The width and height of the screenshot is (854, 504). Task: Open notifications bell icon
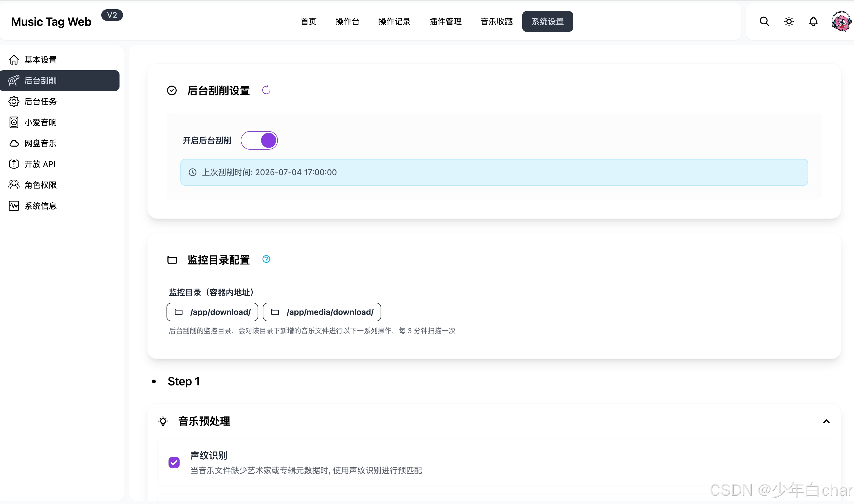tap(813, 21)
